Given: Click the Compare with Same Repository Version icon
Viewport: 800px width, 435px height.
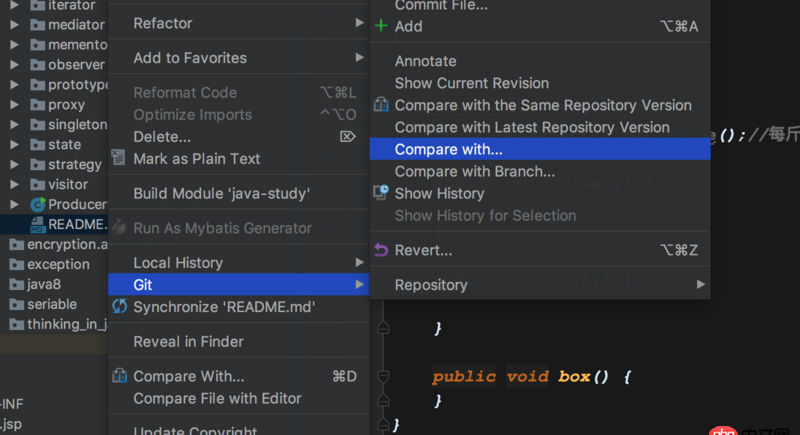Looking at the screenshot, I should pos(381,105).
